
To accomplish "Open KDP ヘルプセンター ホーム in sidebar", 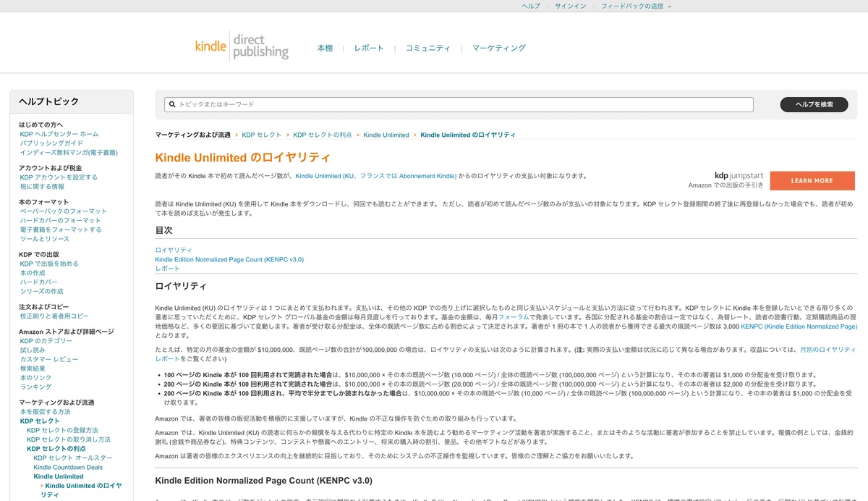I will click(x=59, y=134).
